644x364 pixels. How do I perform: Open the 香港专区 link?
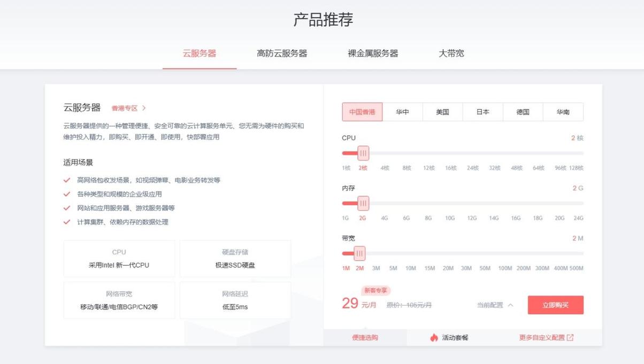(125, 108)
